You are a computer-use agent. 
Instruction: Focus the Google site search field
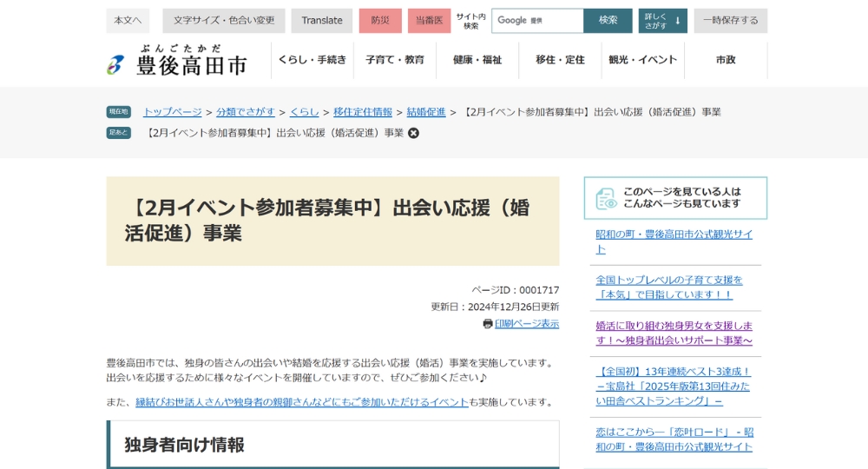point(537,21)
